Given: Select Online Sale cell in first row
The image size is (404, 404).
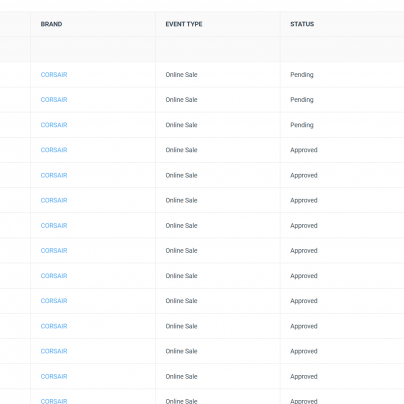Looking at the screenshot, I should (x=181, y=75).
